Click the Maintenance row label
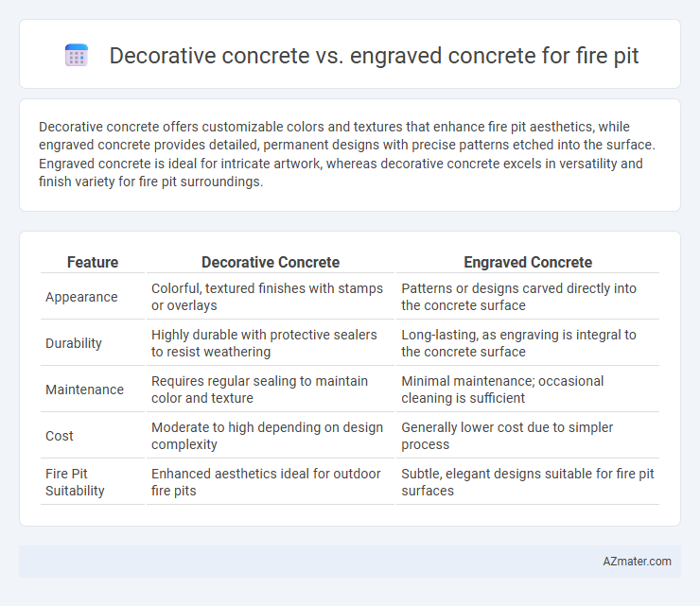 pos(84,390)
